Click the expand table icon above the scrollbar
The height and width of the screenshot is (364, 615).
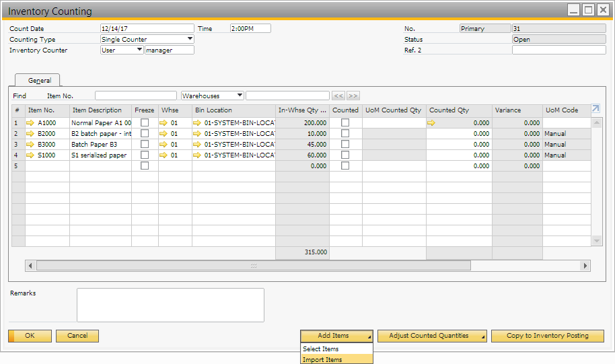[x=596, y=109]
